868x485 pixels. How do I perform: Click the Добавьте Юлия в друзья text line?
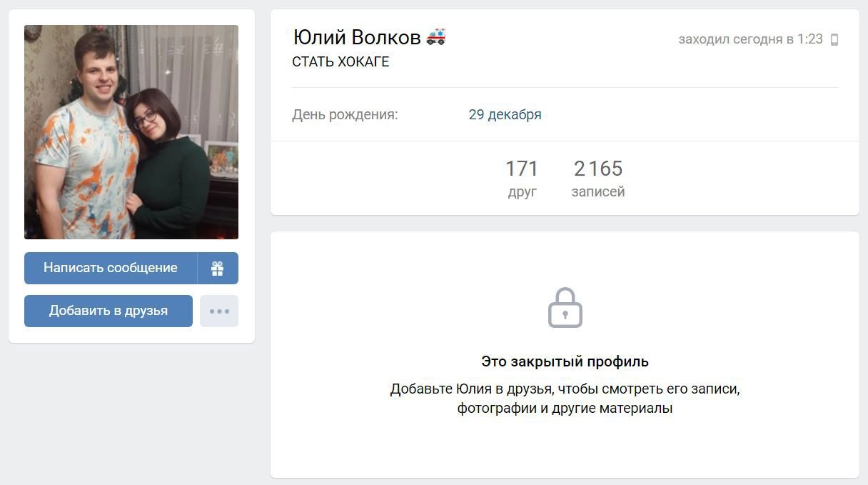(x=565, y=389)
